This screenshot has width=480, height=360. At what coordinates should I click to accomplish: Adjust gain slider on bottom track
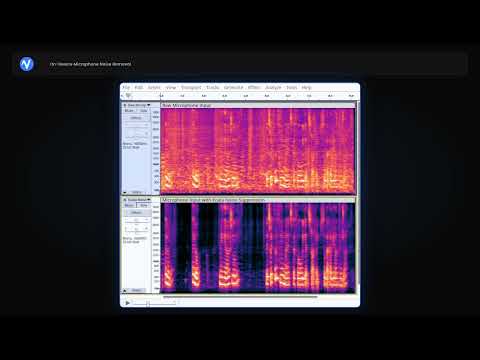pyautogui.click(x=137, y=220)
